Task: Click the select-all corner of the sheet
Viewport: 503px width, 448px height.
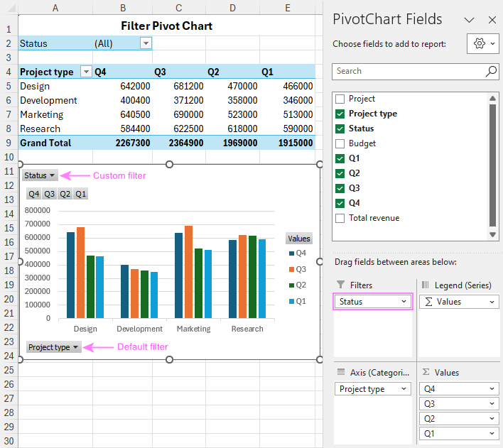Action: point(11,8)
